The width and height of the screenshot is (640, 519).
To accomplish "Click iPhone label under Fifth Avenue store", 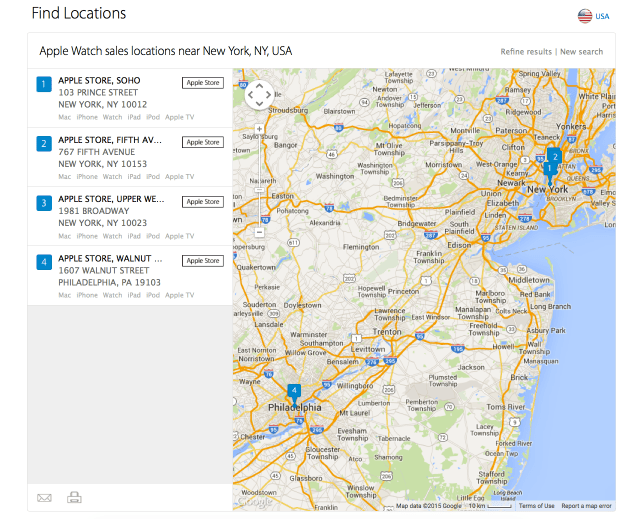I will [87, 177].
